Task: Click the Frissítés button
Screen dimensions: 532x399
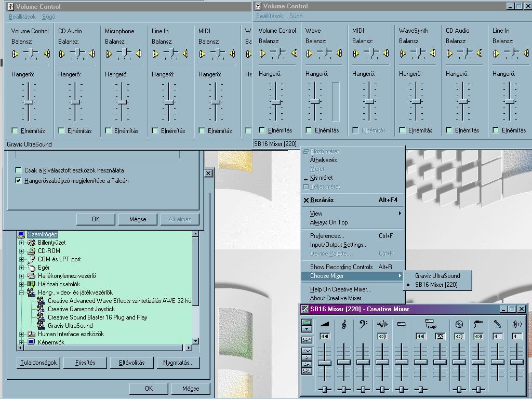Action: coord(85,362)
